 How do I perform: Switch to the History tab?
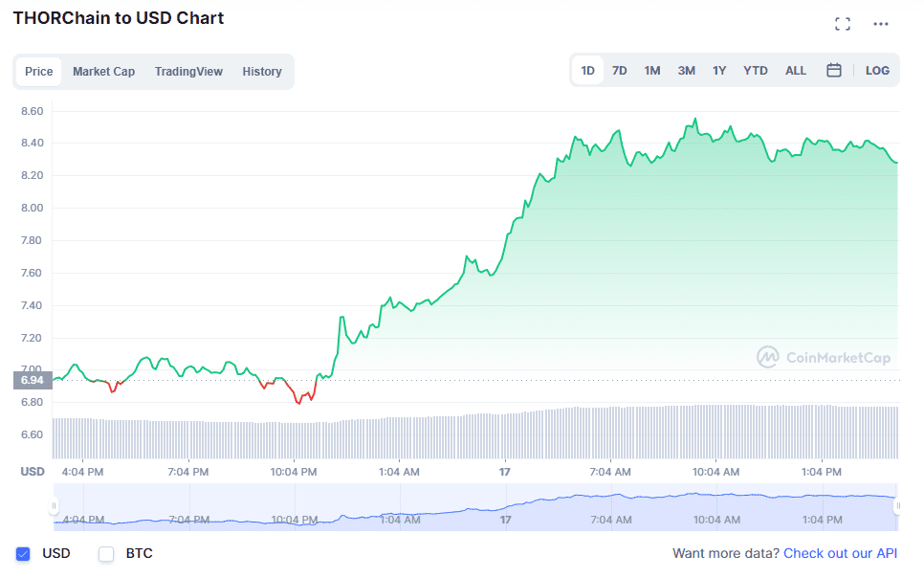(261, 71)
